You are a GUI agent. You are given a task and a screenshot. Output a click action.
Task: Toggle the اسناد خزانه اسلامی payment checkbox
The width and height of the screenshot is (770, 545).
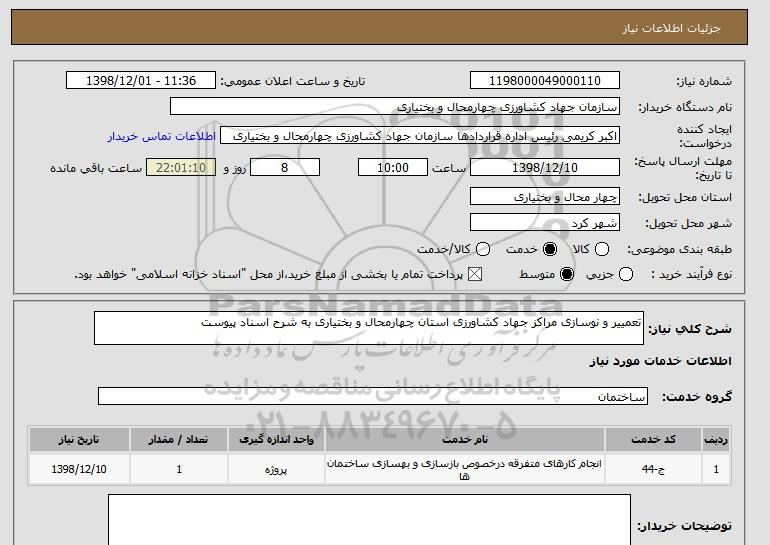(474, 274)
